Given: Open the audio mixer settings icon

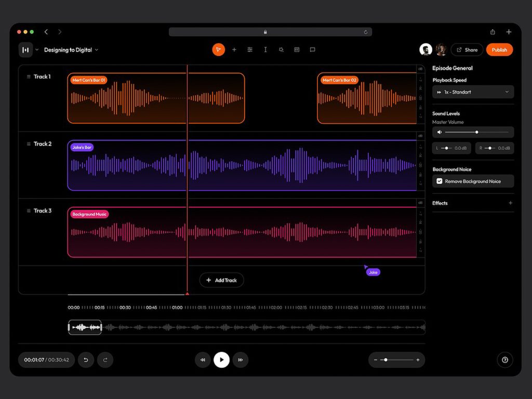Looking at the screenshot, I should [250, 49].
